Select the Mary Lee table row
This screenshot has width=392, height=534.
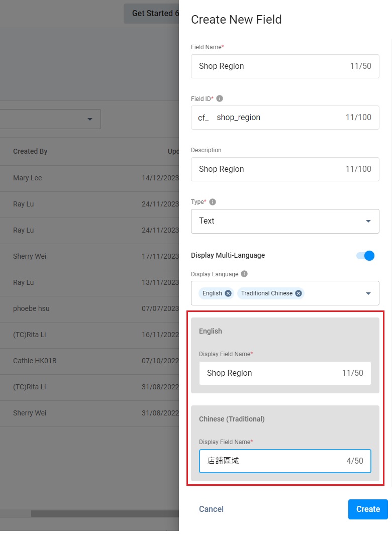click(x=75, y=178)
